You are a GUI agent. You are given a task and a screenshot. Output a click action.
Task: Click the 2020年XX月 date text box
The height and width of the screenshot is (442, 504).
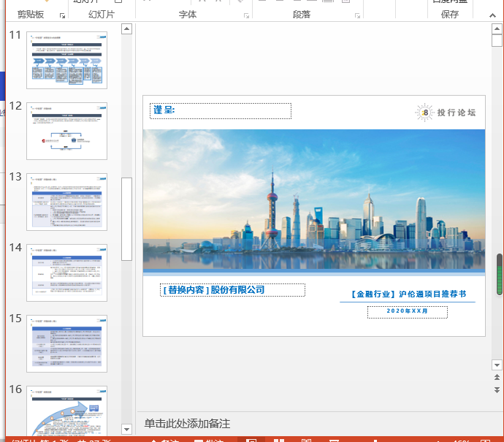[x=408, y=312]
